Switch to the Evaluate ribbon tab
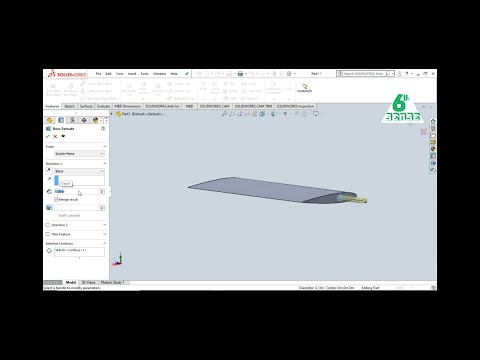The height and width of the screenshot is (360, 480). tap(103, 106)
